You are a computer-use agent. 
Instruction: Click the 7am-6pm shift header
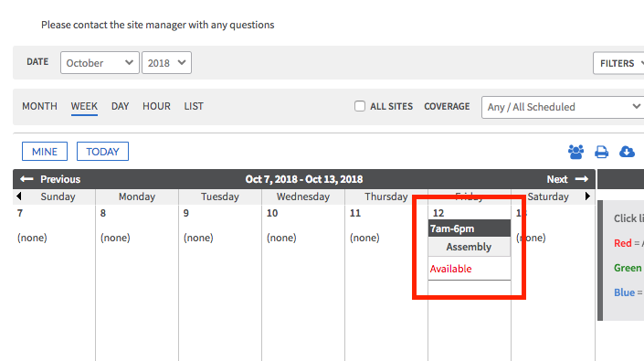[x=470, y=228]
